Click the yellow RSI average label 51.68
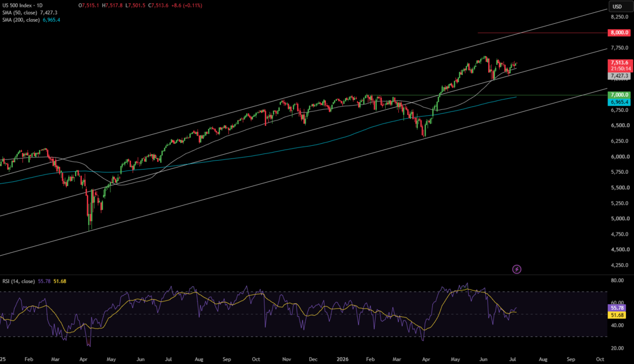 click(x=617, y=315)
